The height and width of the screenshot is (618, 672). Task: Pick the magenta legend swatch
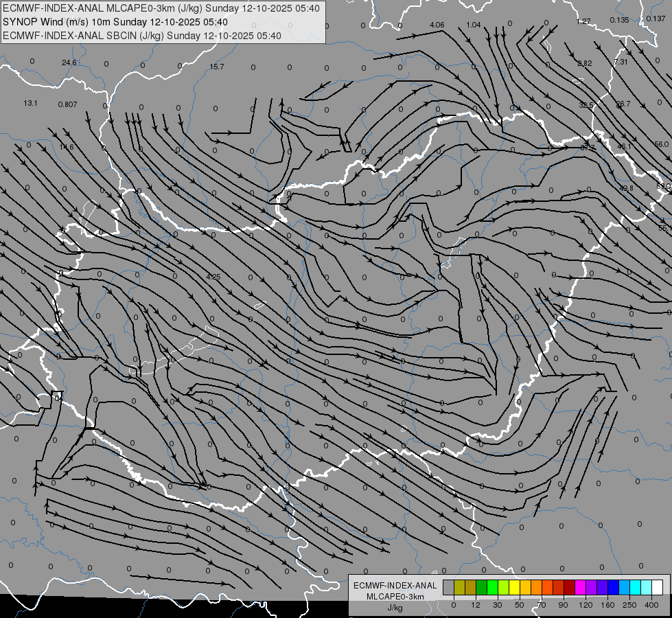(x=580, y=587)
